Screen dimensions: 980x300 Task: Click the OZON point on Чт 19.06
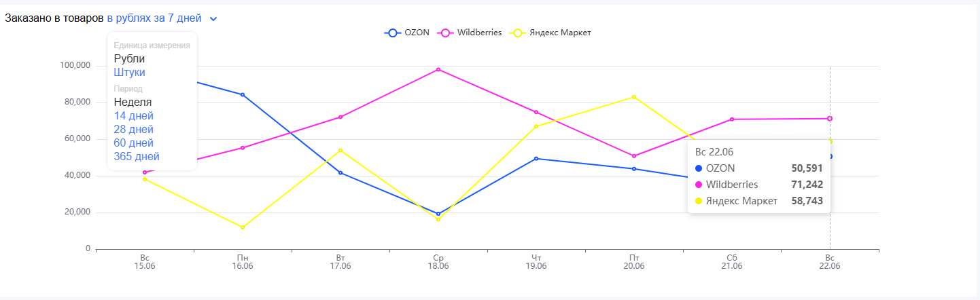536,159
